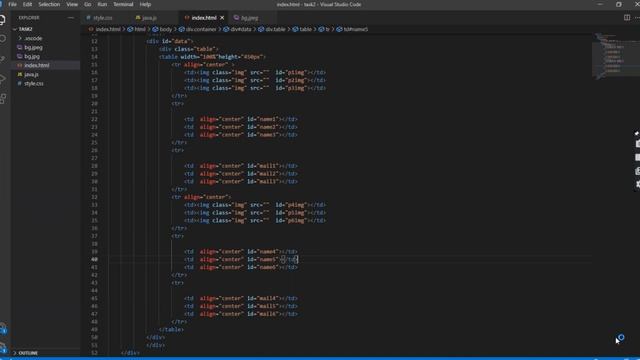Viewport: 640px width, 360px height.
Task: Open the File menu
Action: tap(13, 4)
